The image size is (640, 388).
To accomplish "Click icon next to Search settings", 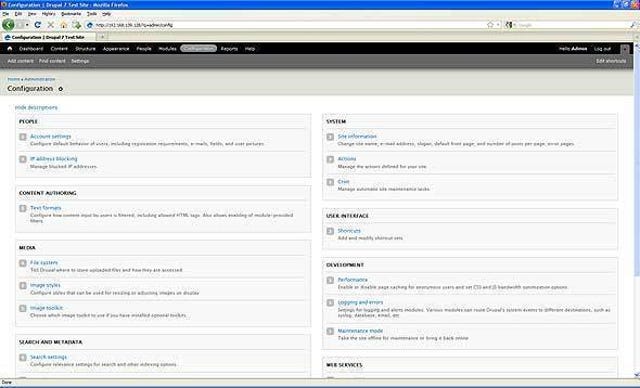I will pyautogui.click(x=23, y=357).
